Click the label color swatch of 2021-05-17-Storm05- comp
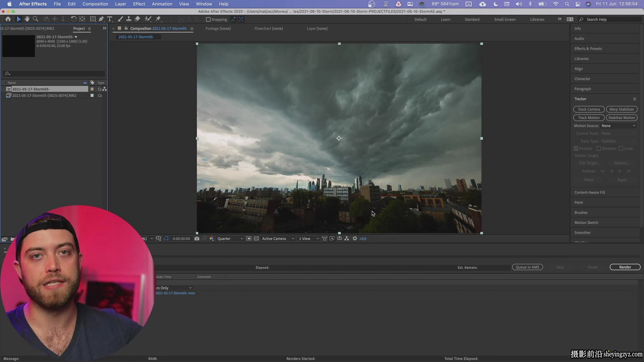 click(92, 89)
